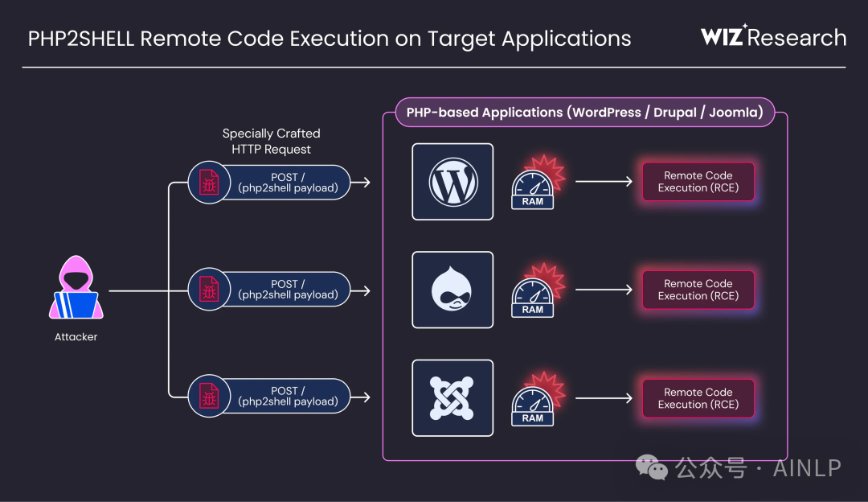Screen dimensions: 868x502
Task: Click the Remote Code Execution box in the WordPress row
Action: tap(698, 182)
